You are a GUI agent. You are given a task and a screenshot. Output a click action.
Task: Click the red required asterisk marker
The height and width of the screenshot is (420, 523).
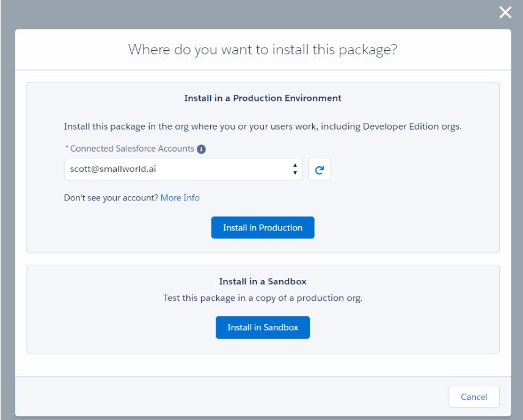pyautogui.click(x=66, y=149)
